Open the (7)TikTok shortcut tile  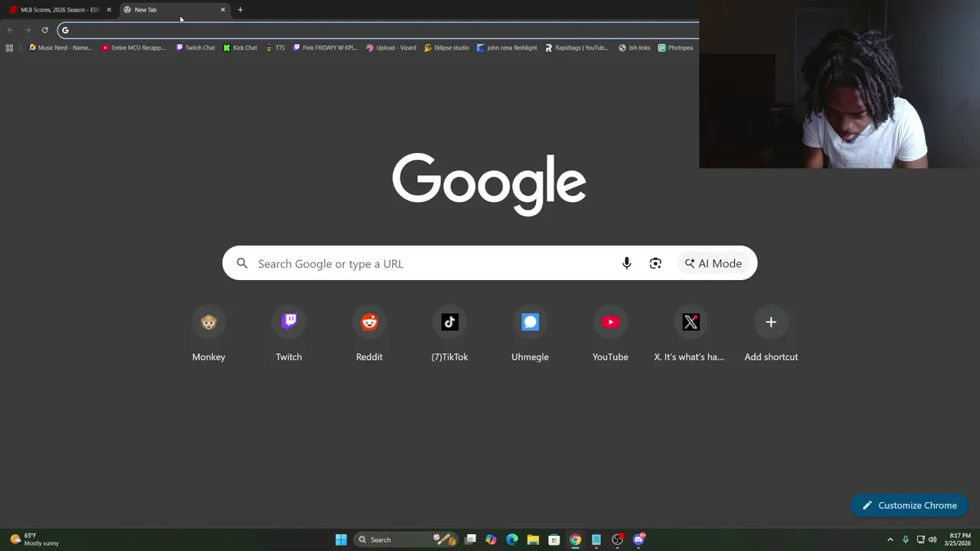449,335
